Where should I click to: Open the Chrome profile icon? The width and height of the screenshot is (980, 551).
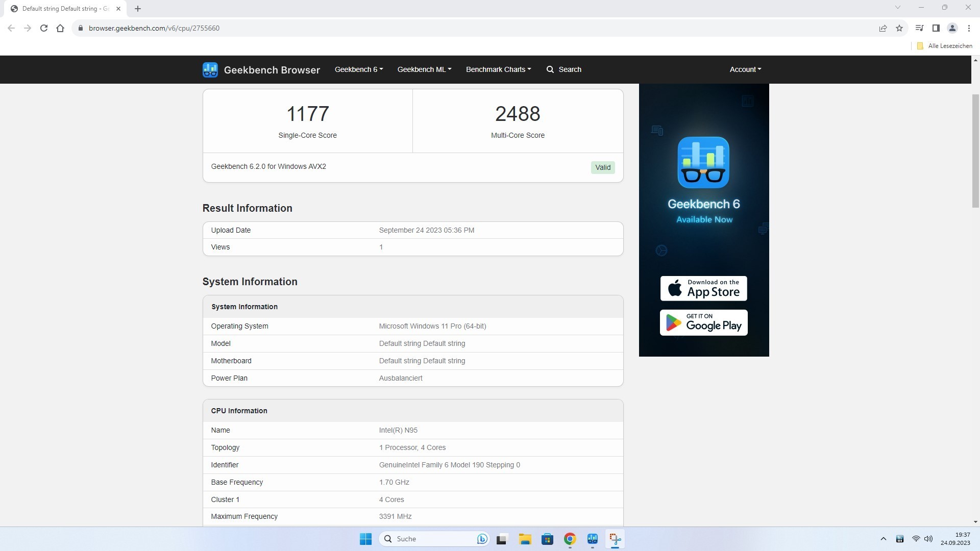(952, 28)
